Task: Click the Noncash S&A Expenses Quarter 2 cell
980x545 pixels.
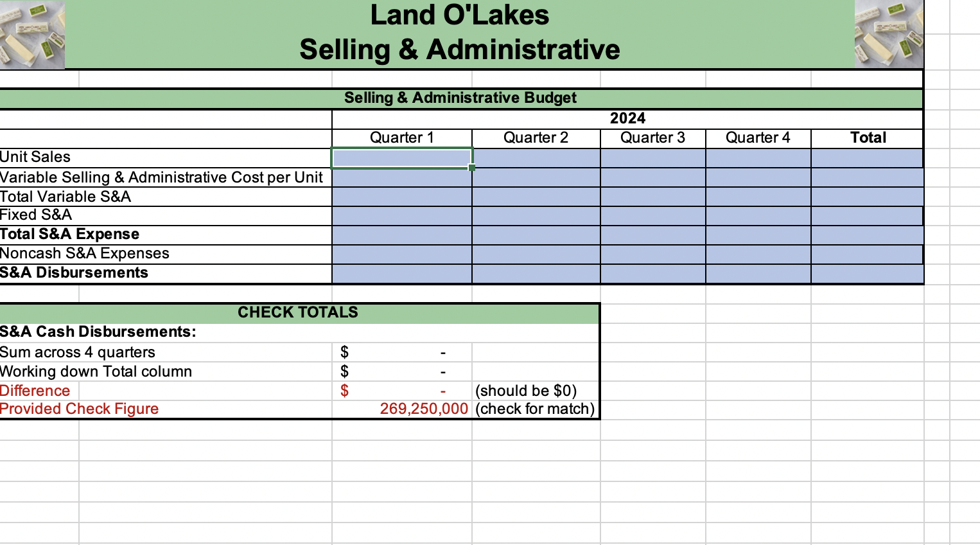Action: [536, 255]
